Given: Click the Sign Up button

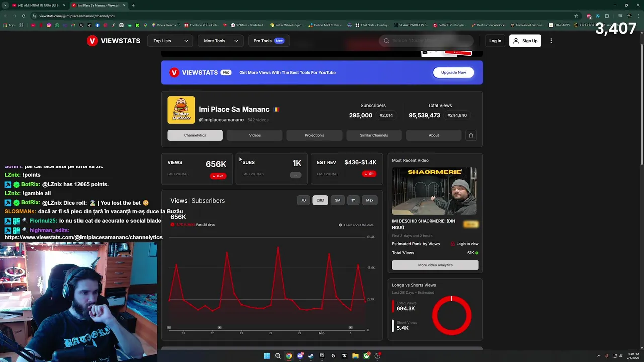Looking at the screenshot, I should click(x=525, y=41).
